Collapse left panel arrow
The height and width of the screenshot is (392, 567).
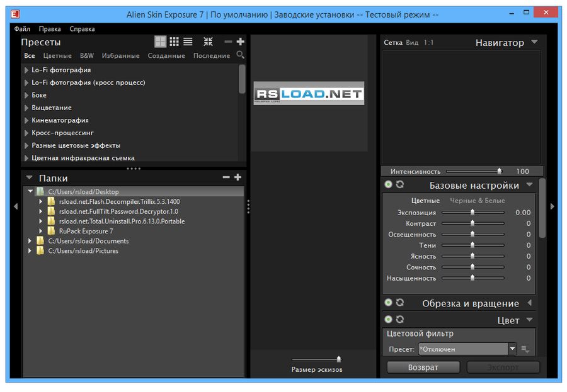tap(16, 206)
